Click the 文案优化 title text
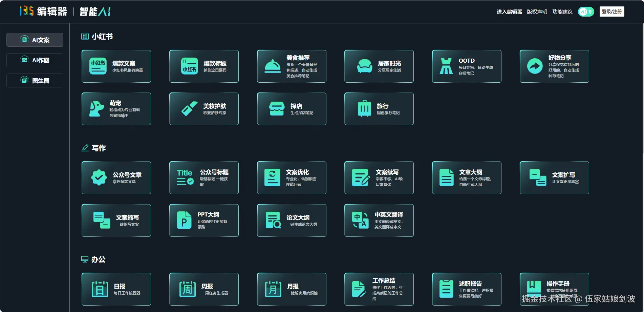 [297, 172]
